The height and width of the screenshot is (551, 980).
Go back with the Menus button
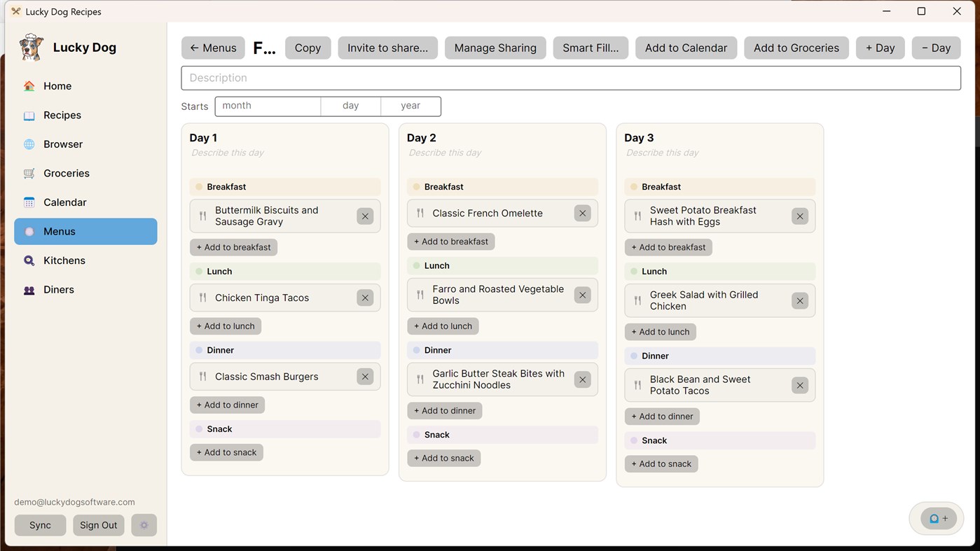[x=213, y=48]
